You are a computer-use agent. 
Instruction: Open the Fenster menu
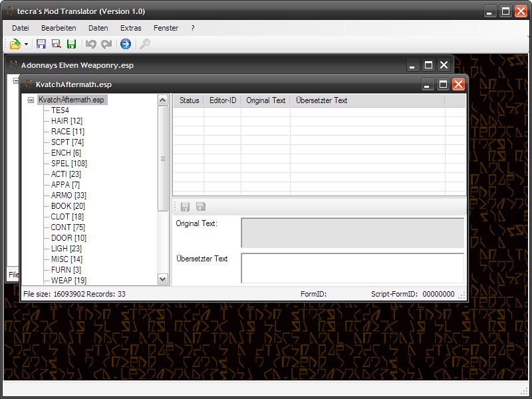click(166, 28)
